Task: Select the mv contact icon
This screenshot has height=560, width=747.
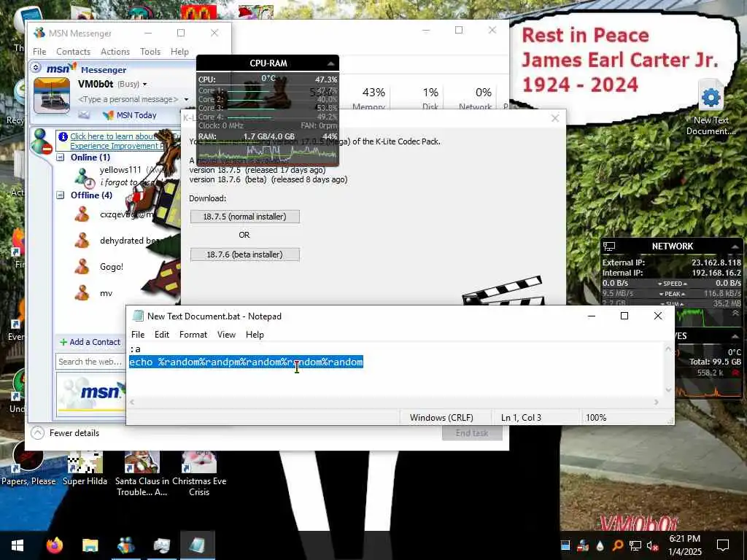Action: point(82,293)
